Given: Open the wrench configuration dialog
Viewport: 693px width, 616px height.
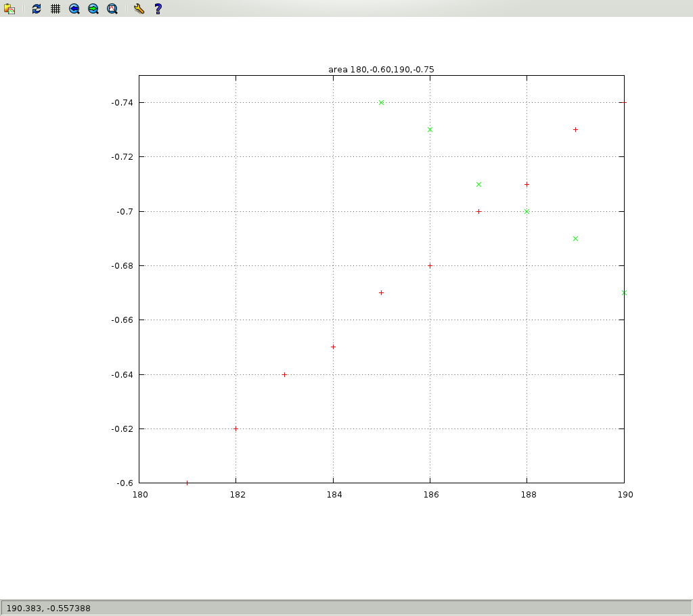Looking at the screenshot, I should click(x=139, y=9).
